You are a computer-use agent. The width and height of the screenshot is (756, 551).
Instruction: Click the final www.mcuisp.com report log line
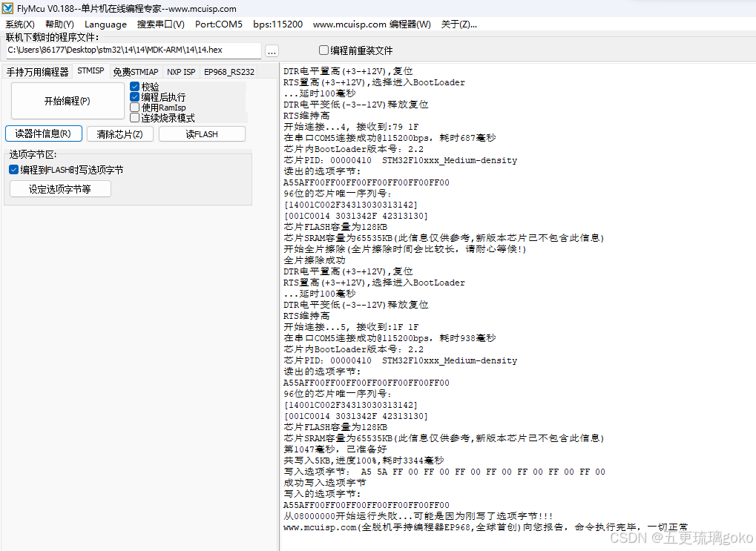point(485,527)
